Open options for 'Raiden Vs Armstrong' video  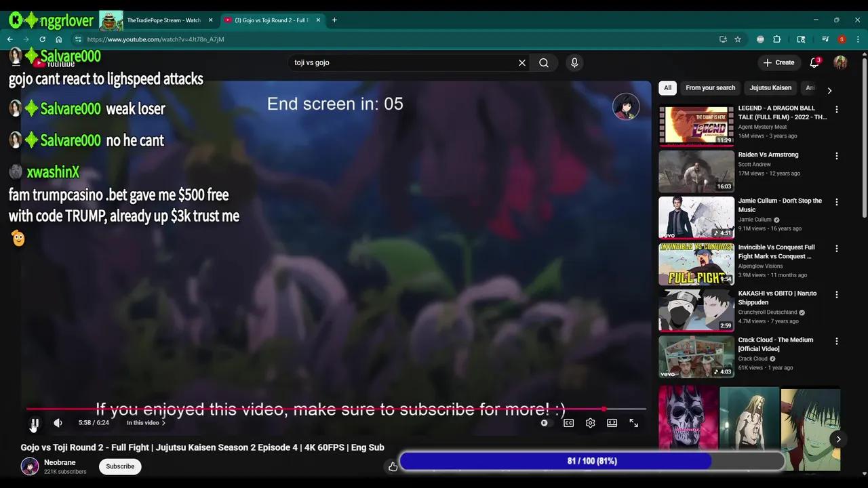tap(837, 155)
